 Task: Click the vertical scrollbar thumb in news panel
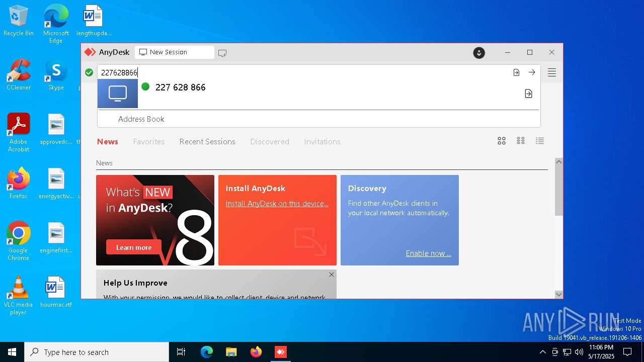click(558, 191)
